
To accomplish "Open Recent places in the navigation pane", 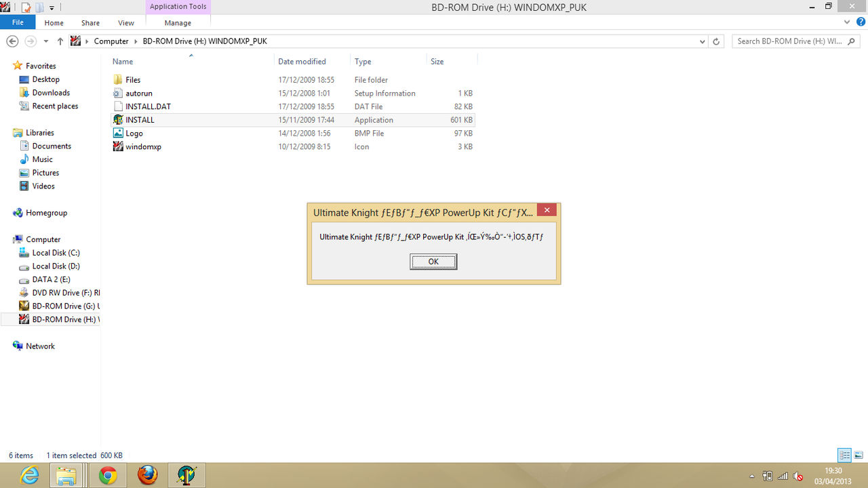I will click(x=55, y=106).
